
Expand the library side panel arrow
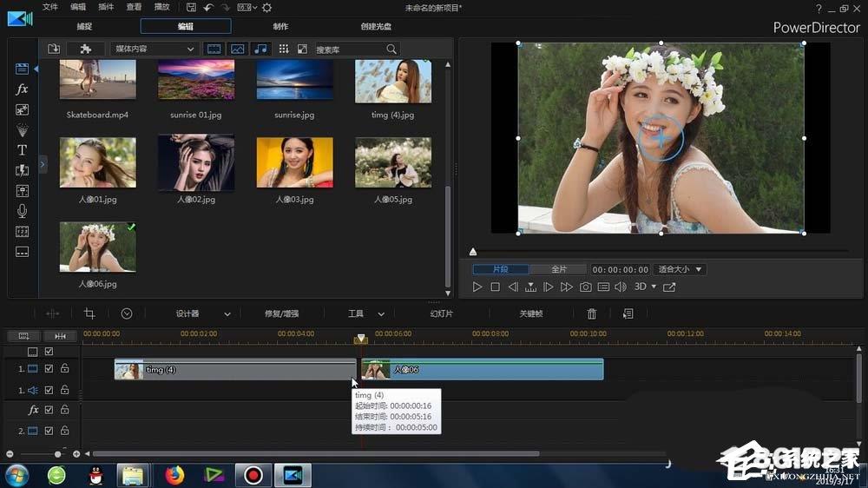(x=42, y=164)
